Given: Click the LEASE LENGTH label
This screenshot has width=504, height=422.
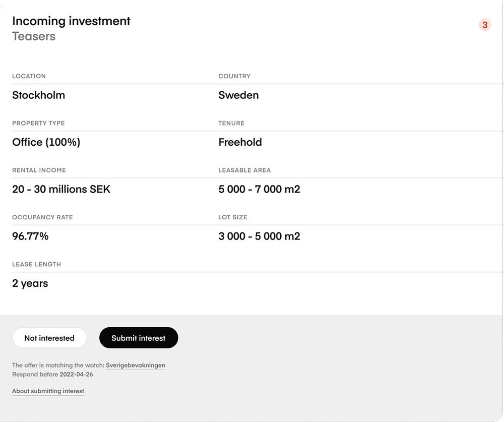Looking at the screenshot, I should (x=37, y=264).
